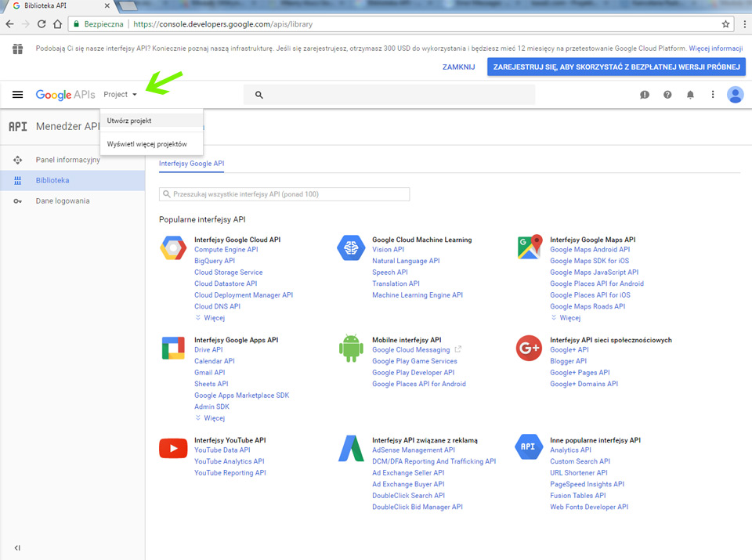Click the AdWords green-blue A icon
This screenshot has width=752, height=560.
point(351,448)
